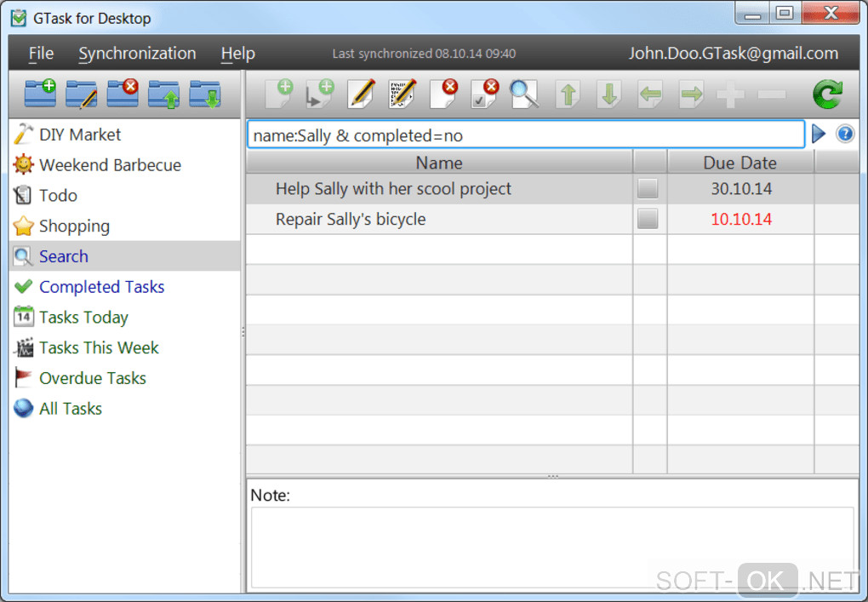Show All Tasks view
This screenshot has width=868, height=602.
pos(126,409)
